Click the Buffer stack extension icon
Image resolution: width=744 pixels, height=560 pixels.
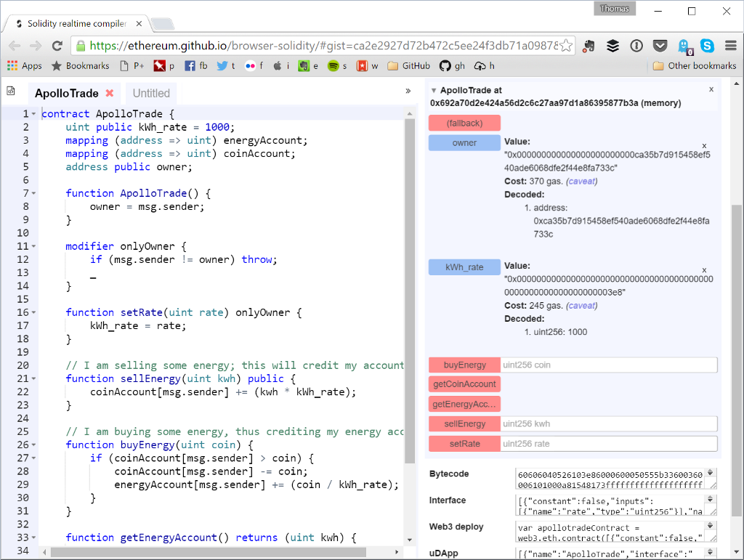pyautogui.click(x=613, y=46)
